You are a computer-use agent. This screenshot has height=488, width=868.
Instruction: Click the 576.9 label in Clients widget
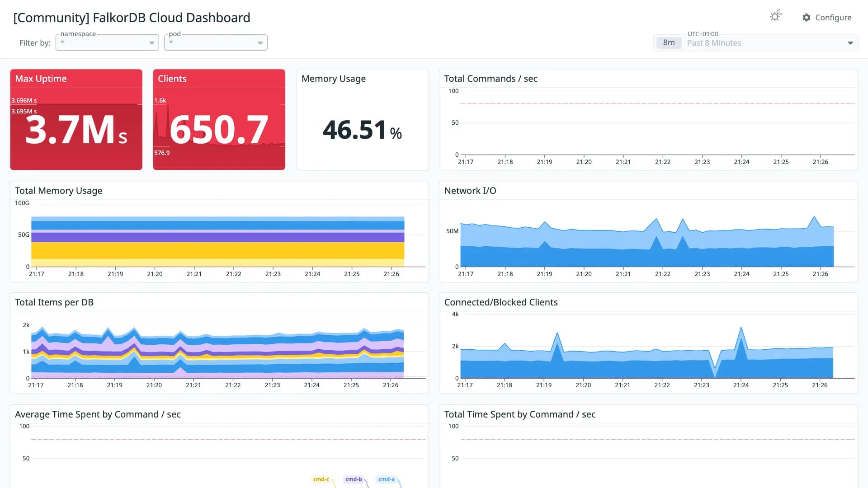click(x=162, y=153)
